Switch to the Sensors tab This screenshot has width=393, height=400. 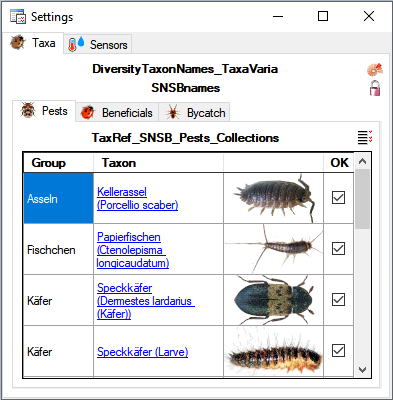pos(98,44)
